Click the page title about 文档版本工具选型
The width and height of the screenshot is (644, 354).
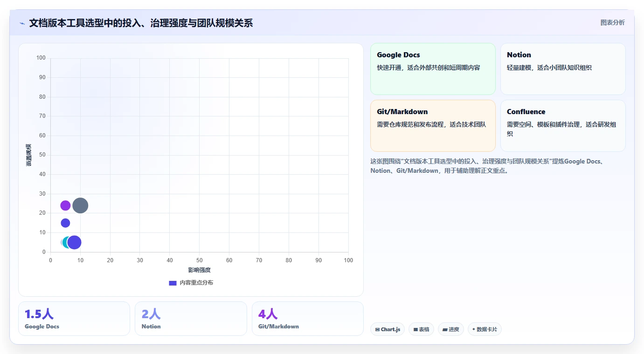[x=141, y=23]
